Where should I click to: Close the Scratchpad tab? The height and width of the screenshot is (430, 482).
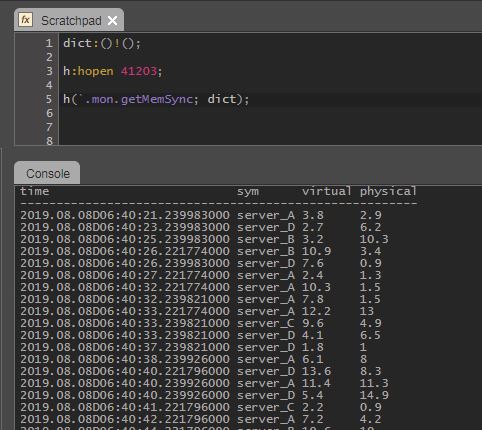point(113,21)
